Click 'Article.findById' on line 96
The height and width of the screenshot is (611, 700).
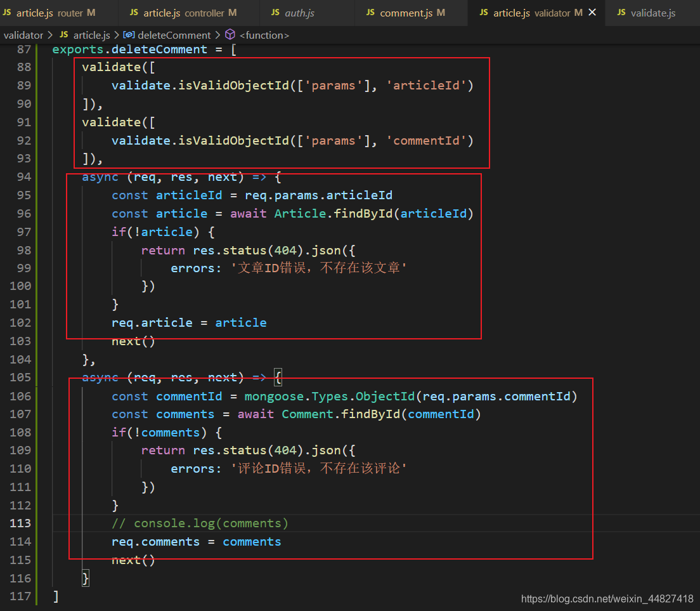pyautogui.click(x=333, y=213)
